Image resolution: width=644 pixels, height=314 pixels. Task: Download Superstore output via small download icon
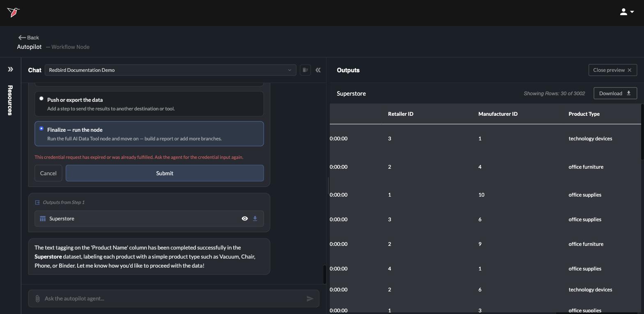(255, 219)
